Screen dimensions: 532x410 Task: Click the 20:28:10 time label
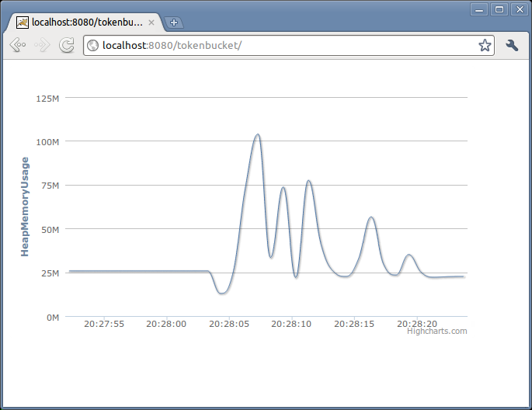coord(291,324)
